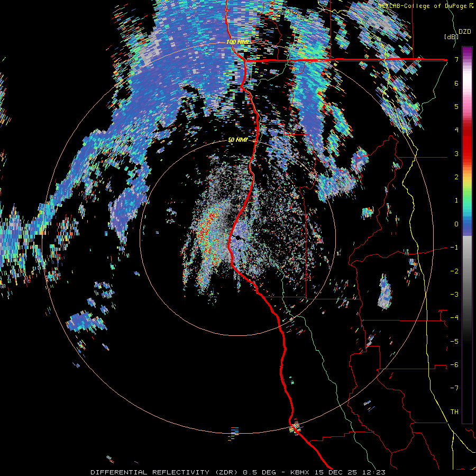Click the TH label on color scale
Screen dimensions: 476x476
click(x=454, y=412)
